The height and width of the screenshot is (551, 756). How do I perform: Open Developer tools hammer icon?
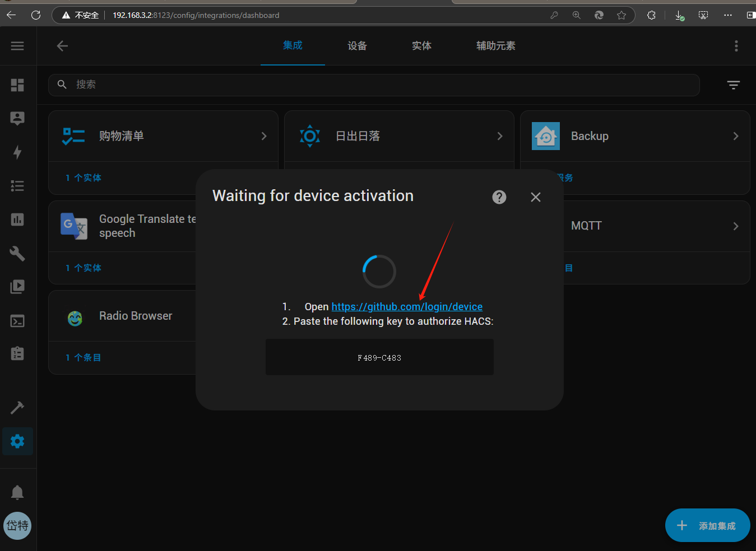tap(17, 408)
